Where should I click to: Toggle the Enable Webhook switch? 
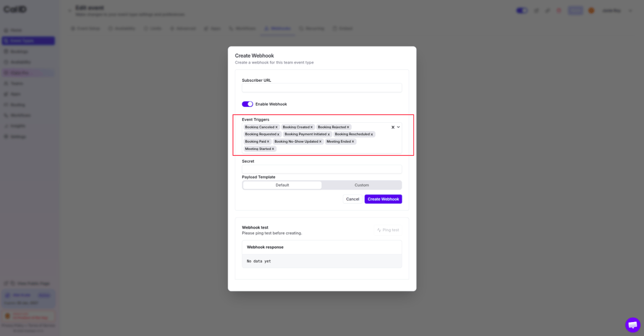pyautogui.click(x=247, y=104)
